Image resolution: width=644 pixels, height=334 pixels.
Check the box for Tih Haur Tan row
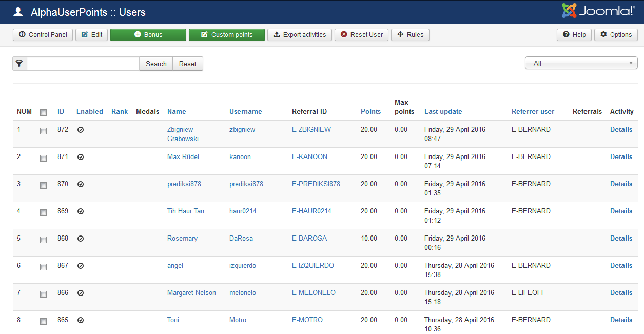pos(44,213)
